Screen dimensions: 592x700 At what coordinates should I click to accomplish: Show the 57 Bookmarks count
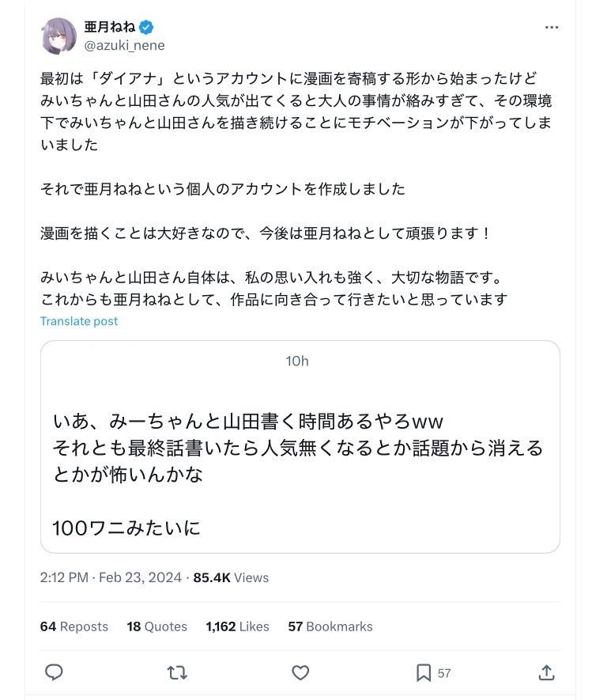[x=330, y=626]
